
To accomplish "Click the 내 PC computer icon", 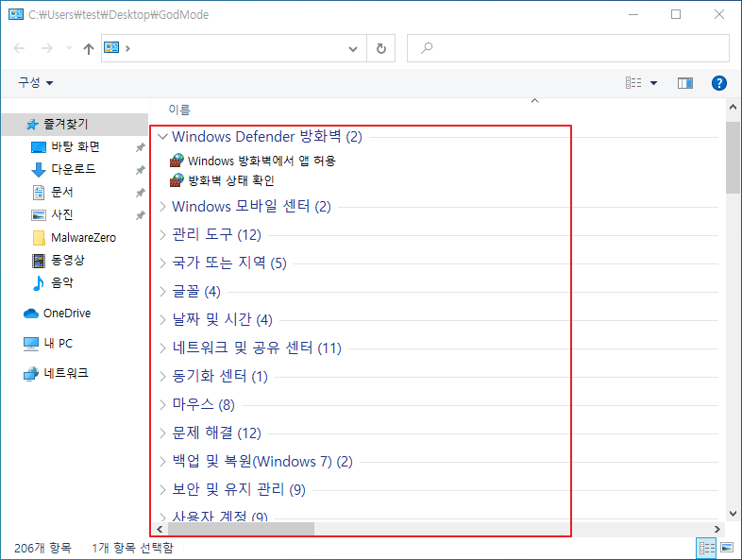I will (31, 344).
